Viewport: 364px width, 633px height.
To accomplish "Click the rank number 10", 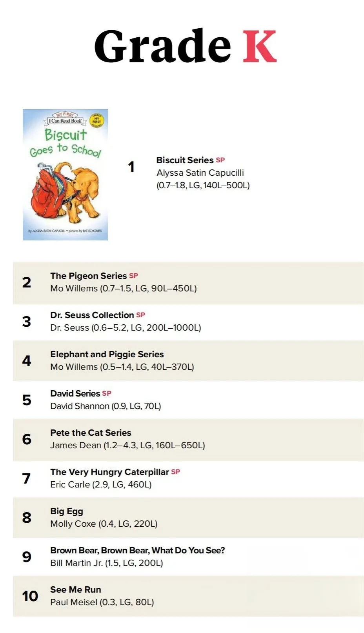I will (x=30, y=596).
